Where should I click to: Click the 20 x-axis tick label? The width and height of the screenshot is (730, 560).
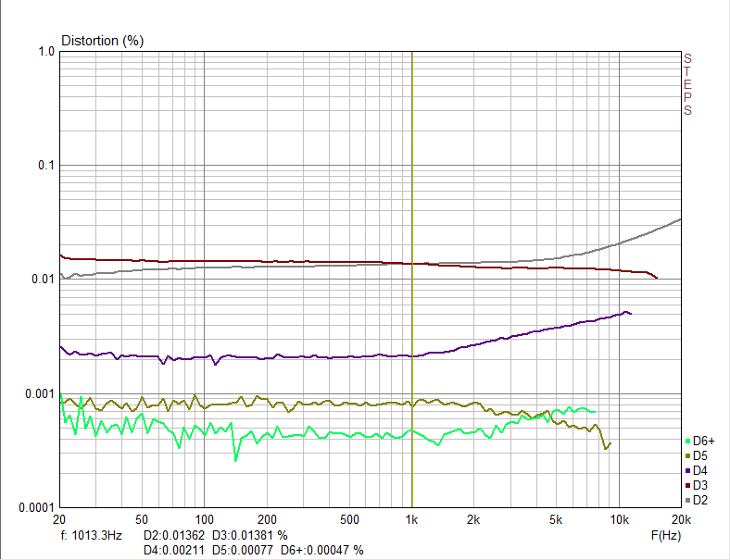point(59,520)
